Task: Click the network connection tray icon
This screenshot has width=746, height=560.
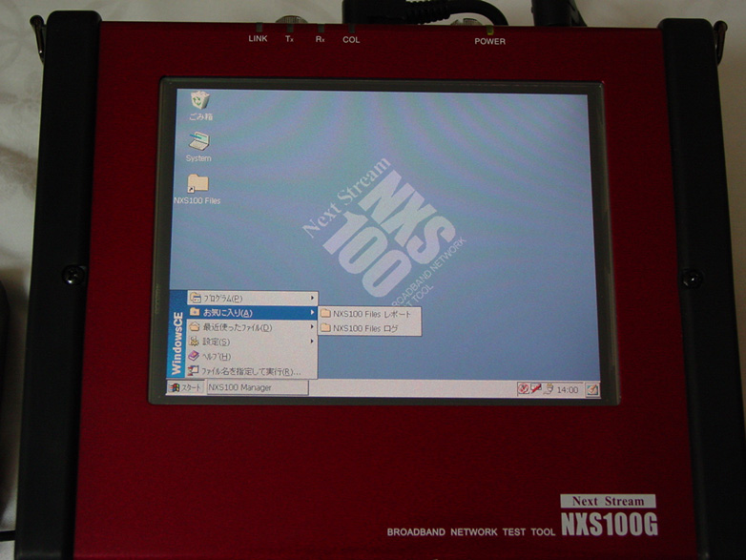Action: (x=536, y=389)
